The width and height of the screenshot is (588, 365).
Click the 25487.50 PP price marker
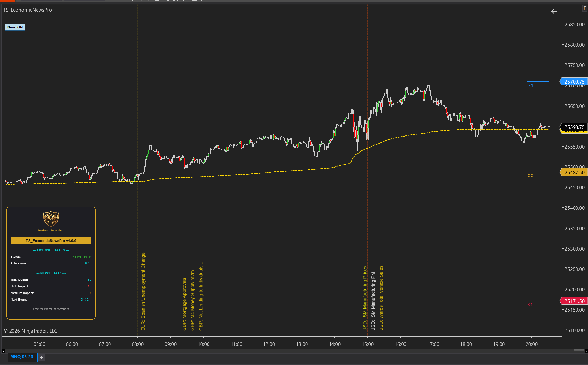574,172
